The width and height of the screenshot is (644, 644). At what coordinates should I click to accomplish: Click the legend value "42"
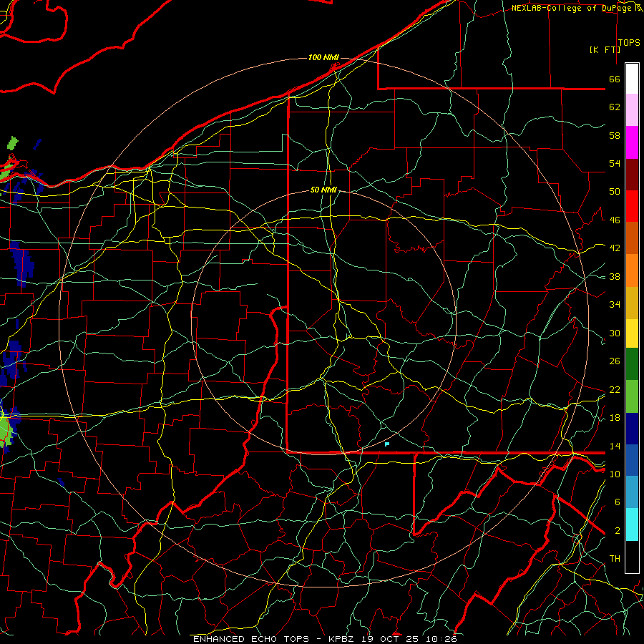coord(615,248)
